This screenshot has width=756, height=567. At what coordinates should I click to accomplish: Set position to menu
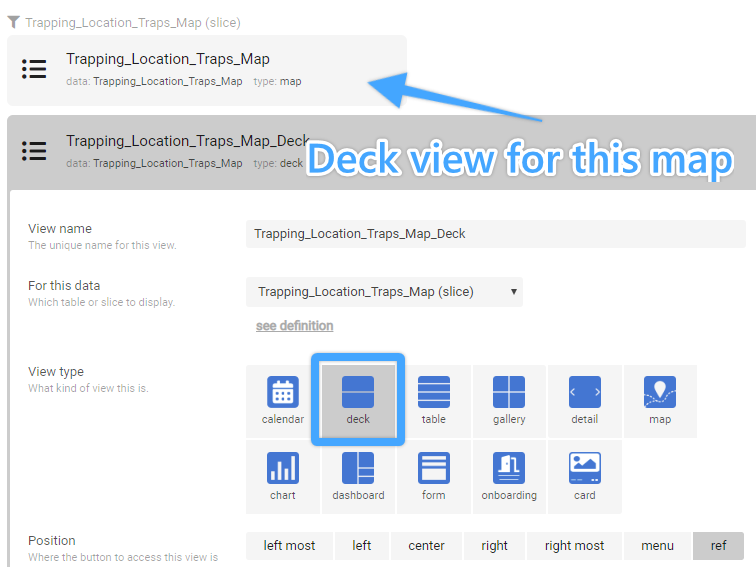click(x=657, y=546)
